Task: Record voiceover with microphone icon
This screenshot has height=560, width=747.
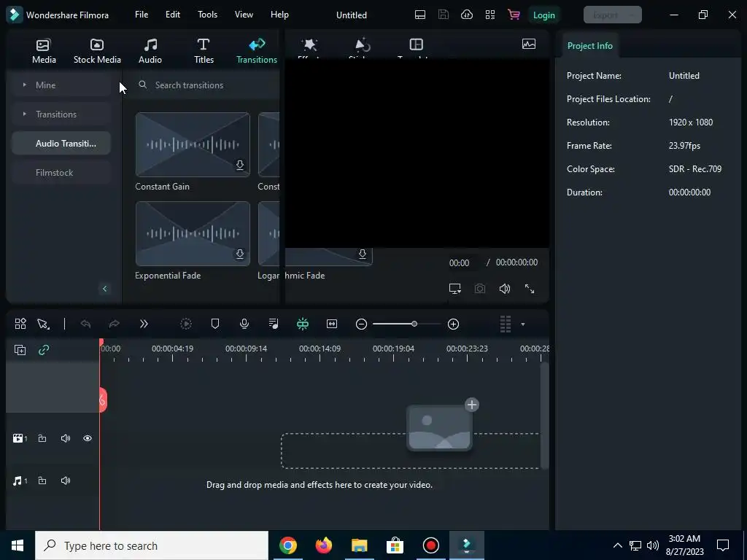Action: (x=244, y=324)
